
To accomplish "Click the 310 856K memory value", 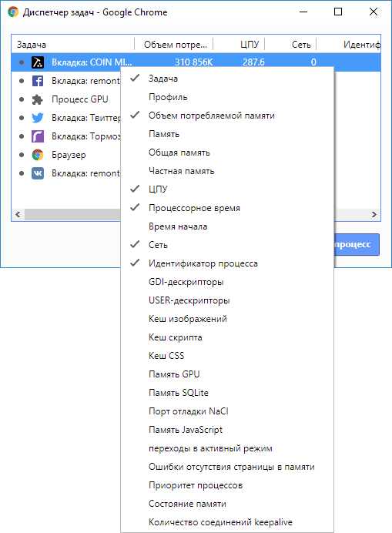I will click(193, 62).
